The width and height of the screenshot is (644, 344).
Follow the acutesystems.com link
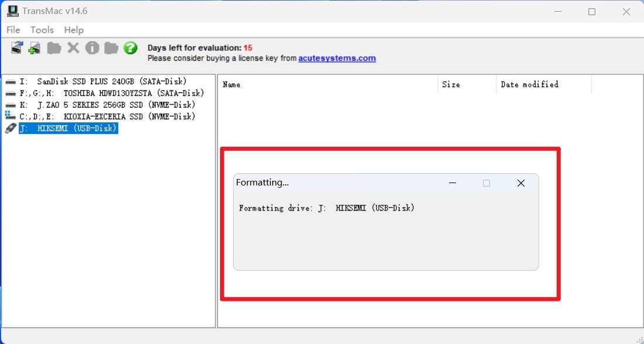click(x=337, y=58)
